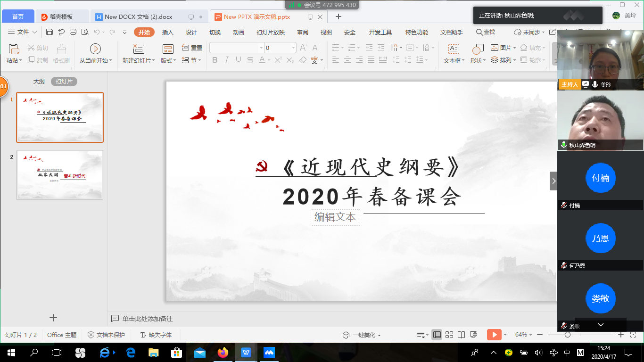Switch the side panel to 大纲 outline view
Image resolution: width=644 pixels, height=362 pixels.
coord(39,81)
